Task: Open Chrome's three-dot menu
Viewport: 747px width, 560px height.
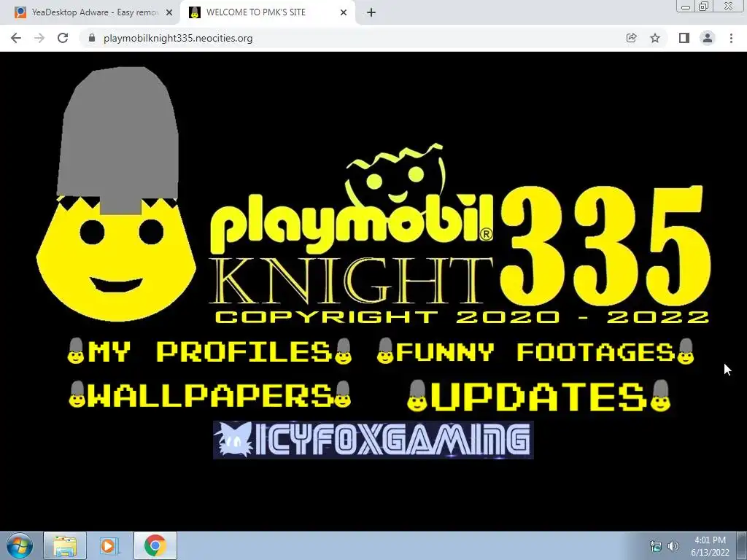Action: point(731,38)
